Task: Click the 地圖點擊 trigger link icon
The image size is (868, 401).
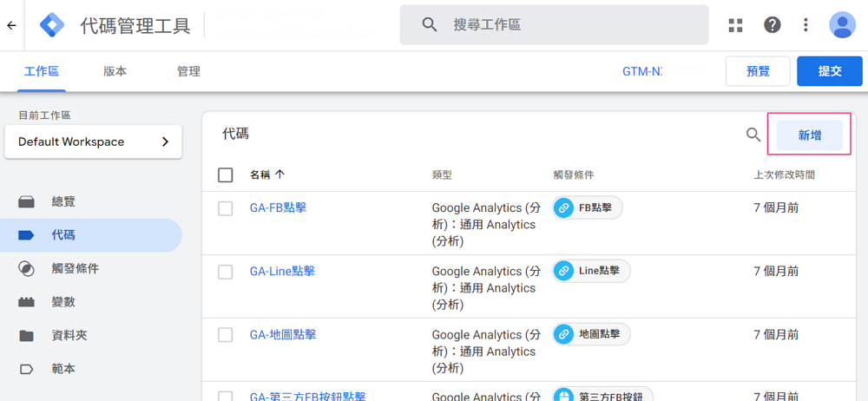Action: (563, 334)
